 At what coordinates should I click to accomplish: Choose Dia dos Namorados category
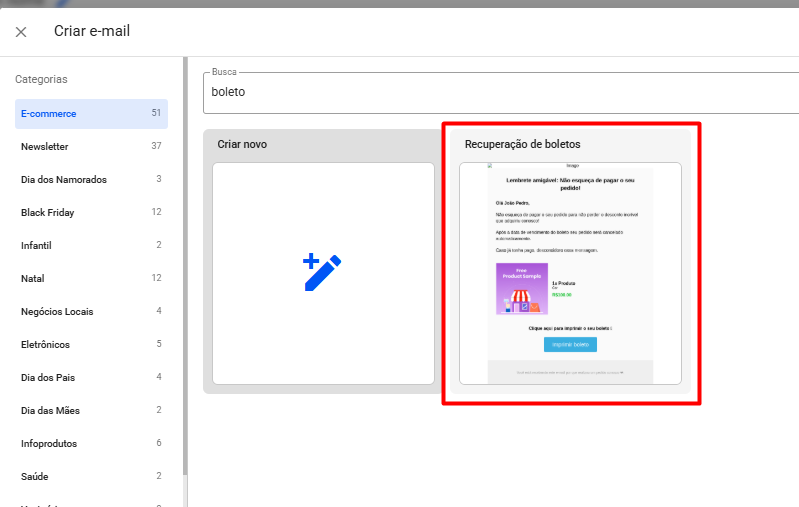pyautogui.click(x=90, y=179)
